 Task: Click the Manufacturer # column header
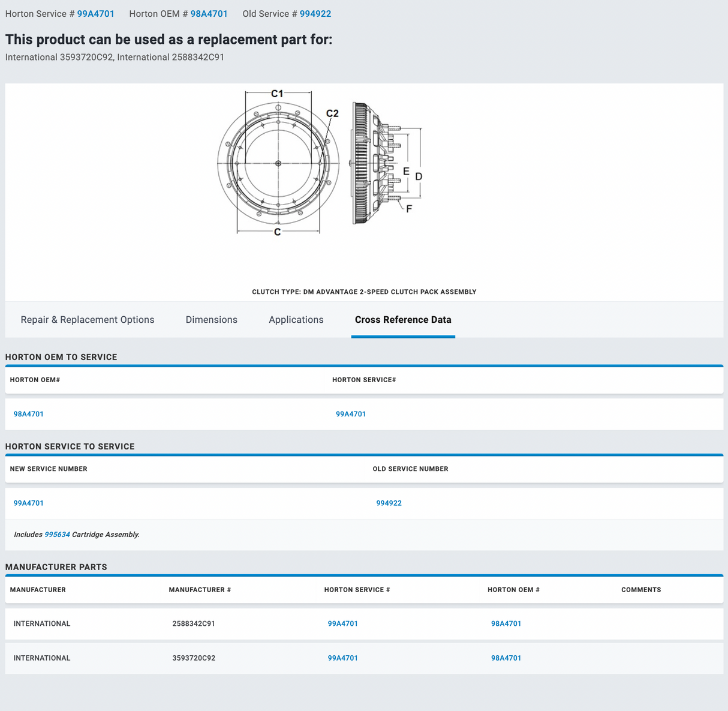200,590
